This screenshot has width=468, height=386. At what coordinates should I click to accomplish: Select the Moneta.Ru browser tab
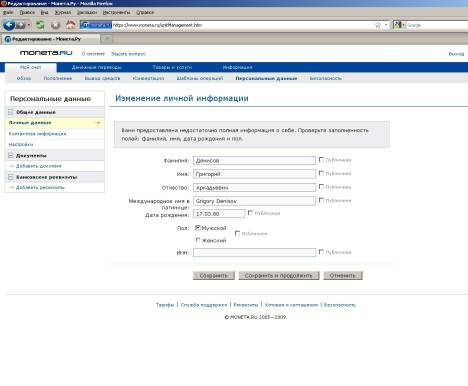point(50,39)
